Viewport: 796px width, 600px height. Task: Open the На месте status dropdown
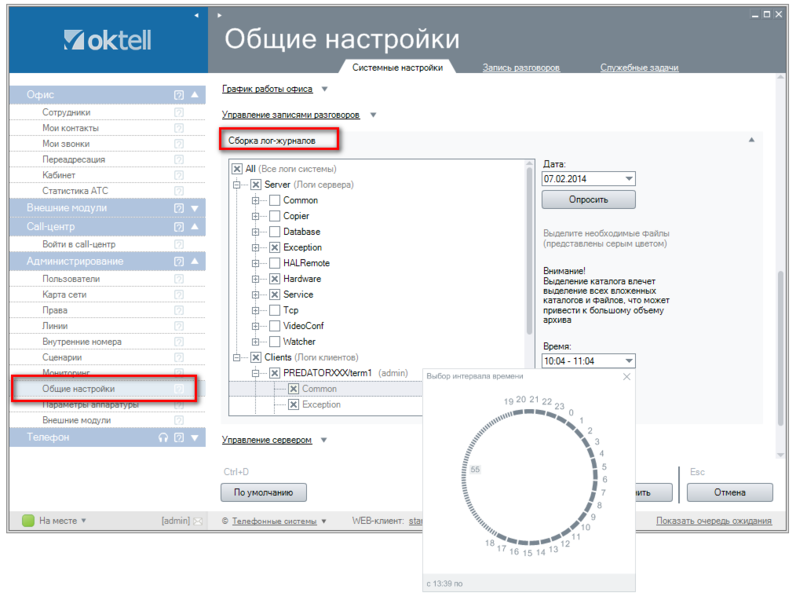click(x=84, y=521)
